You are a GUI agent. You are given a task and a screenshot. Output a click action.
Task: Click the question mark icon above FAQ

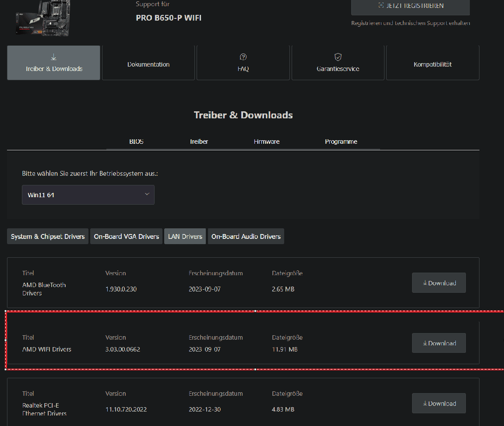click(243, 57)
